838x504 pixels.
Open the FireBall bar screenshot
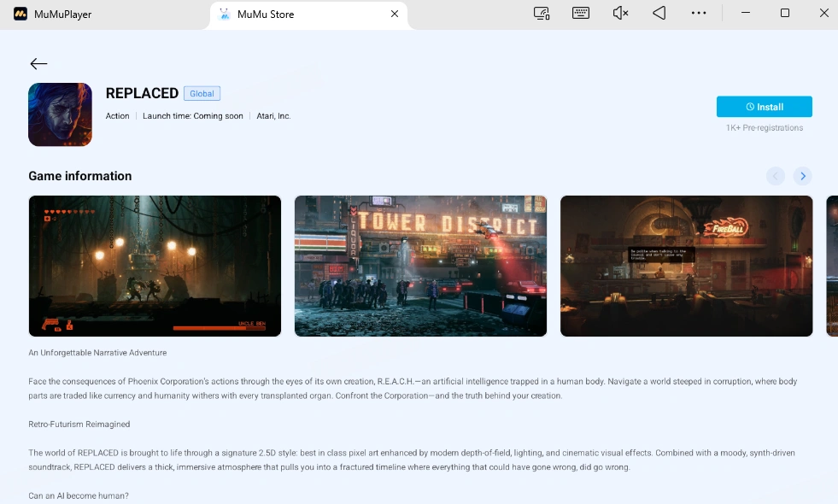pyautogui.click(x=686, y=267)
